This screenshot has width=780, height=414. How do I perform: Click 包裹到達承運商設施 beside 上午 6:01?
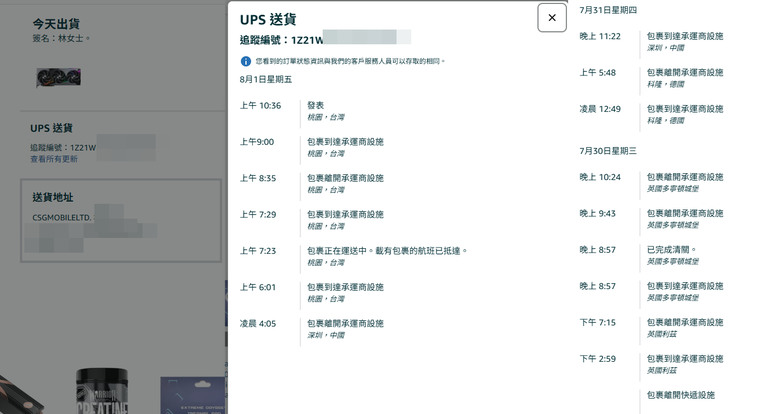coord(345,287)
